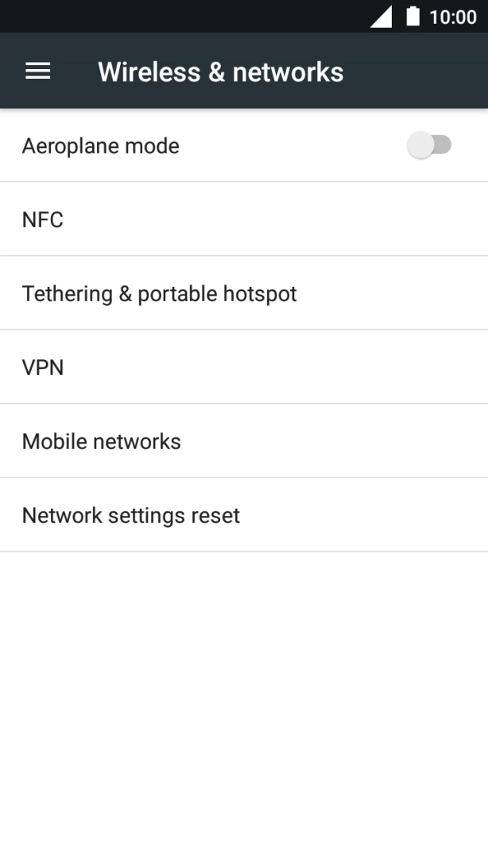Open Mobile networks settings
This screenshot has height=868, width=488.
click(102, 441)
